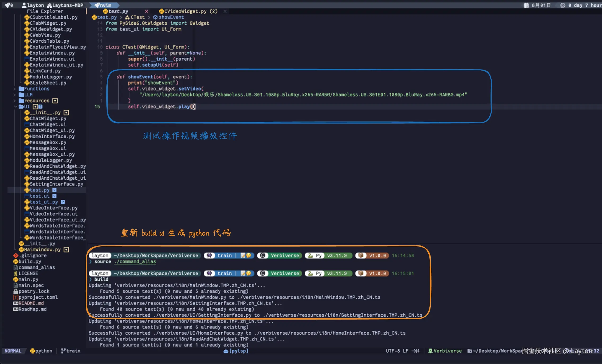Expand the resources folder
Image resolution: width=602 pixels, height=364 pixels.
click(x=36, y=101)
